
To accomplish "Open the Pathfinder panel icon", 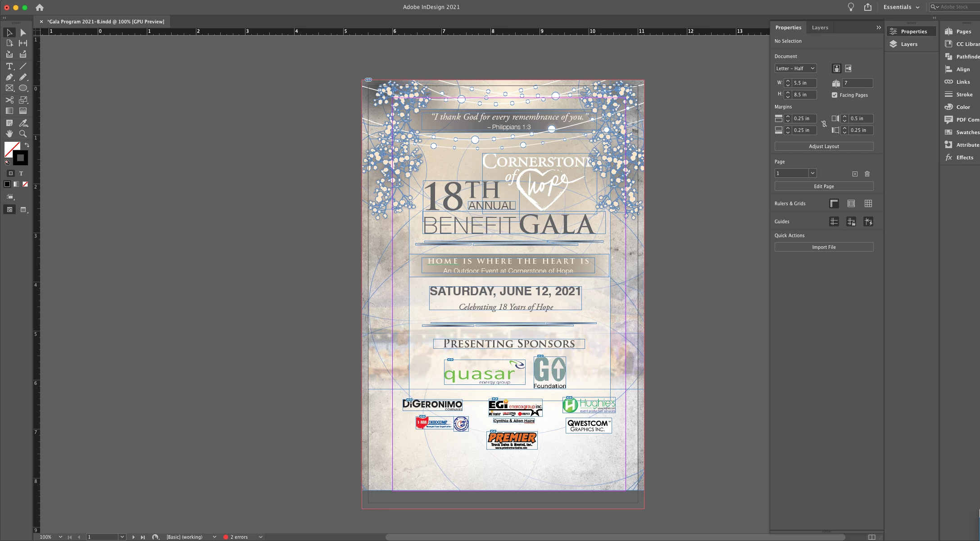I will [949, 57].
